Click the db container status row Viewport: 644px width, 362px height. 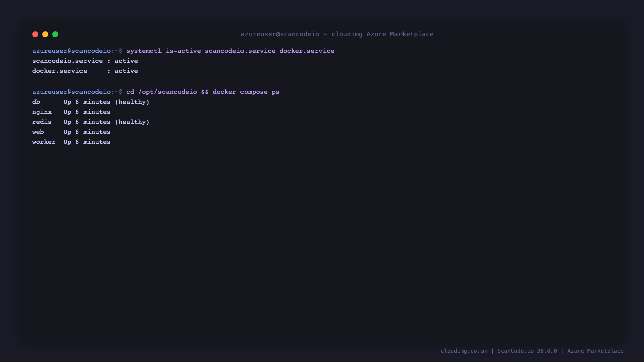click(x=91, y=102)
